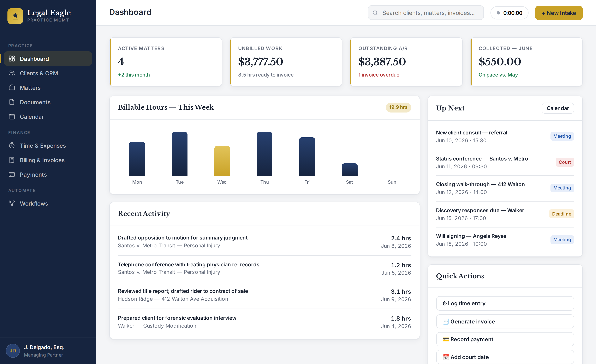This screenshot has height=364, width=596.
Task: Click the Billing & Invoices receipt icon
Action: [x=12, y=160]
